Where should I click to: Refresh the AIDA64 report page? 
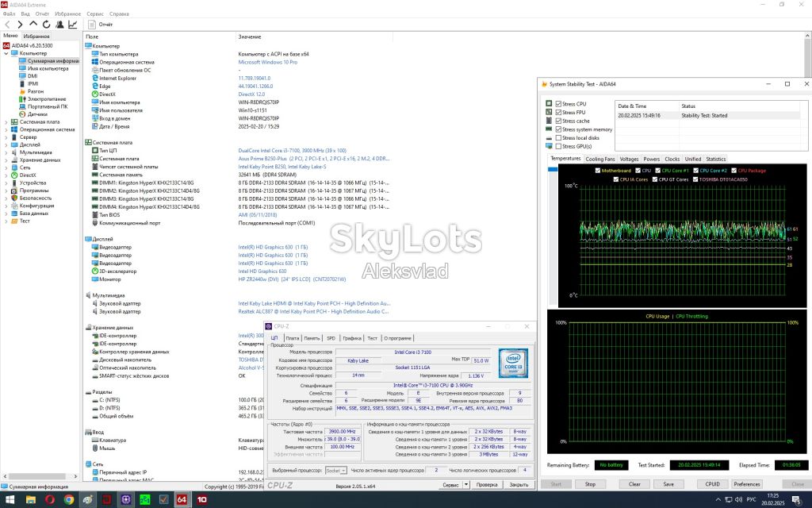tap(46, 25)
